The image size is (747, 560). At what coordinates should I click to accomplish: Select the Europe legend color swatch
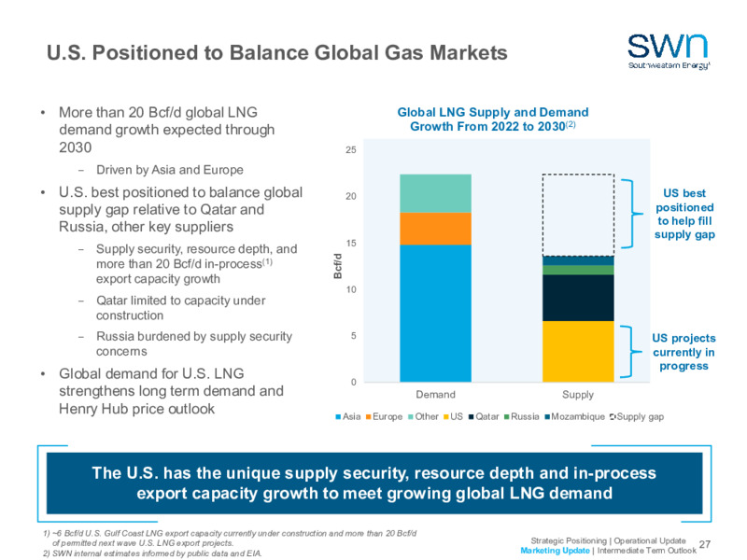[369, 417]
